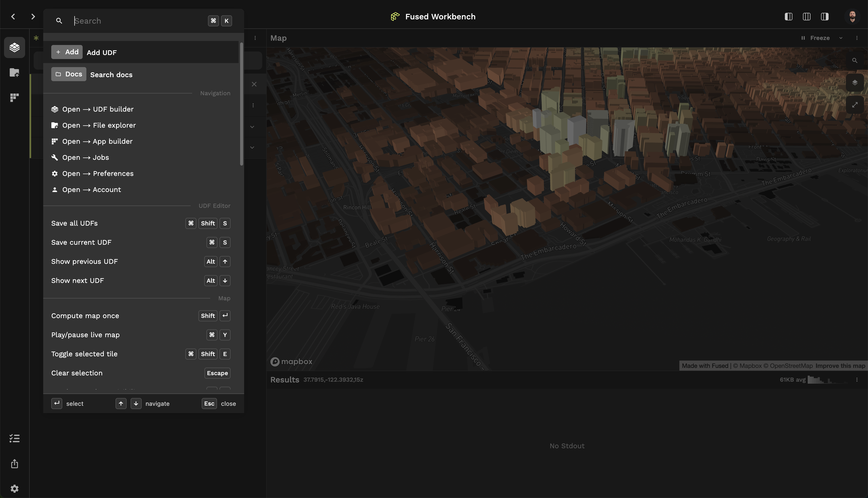Freeze the map
Screen dimensions: 868x498
[815, 38]
